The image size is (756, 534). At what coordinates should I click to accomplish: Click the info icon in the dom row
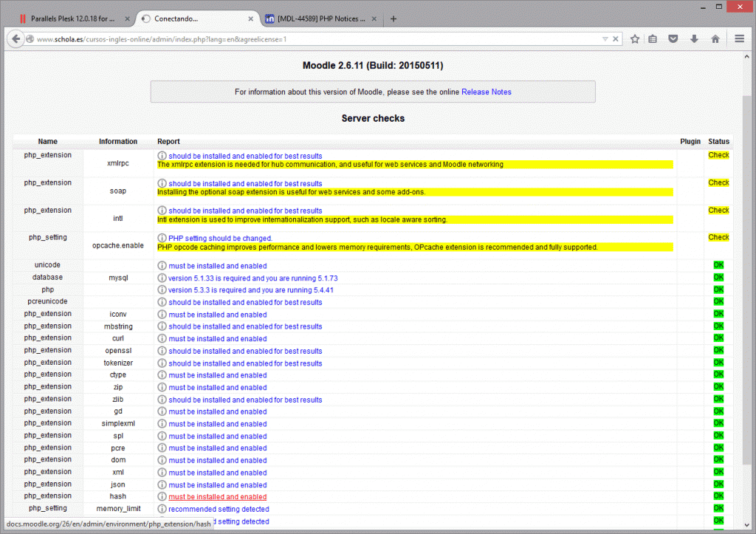pyautogui.click(x=162, y=460)
